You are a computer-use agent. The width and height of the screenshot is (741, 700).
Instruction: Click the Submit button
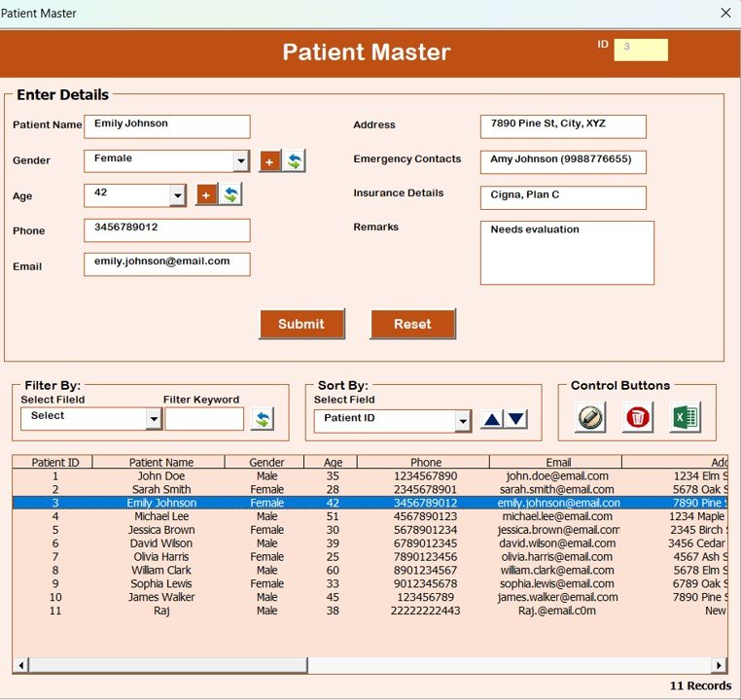pos(302,324)
